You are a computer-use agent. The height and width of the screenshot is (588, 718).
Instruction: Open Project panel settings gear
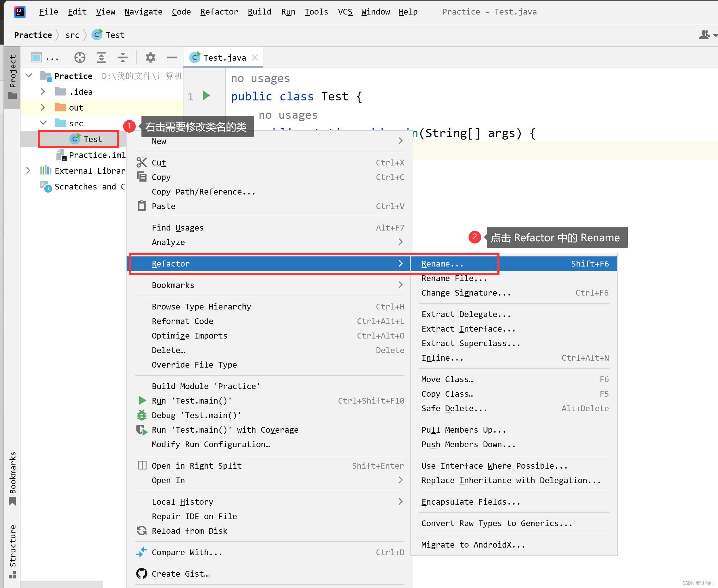(x=150, y=57)
